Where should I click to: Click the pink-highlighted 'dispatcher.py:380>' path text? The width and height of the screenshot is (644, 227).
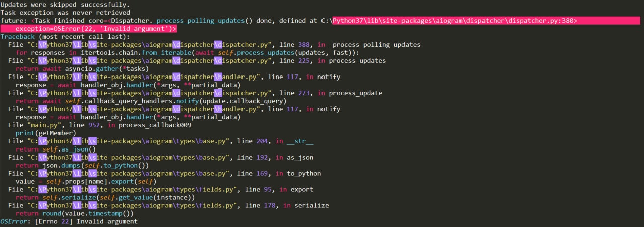coord(542,20)
